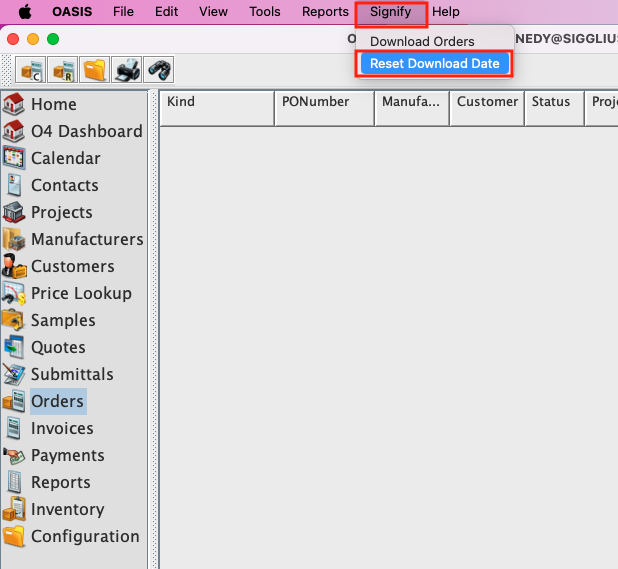
Task: Click the Home house icon in sidebar
Action: pos(14,104)
